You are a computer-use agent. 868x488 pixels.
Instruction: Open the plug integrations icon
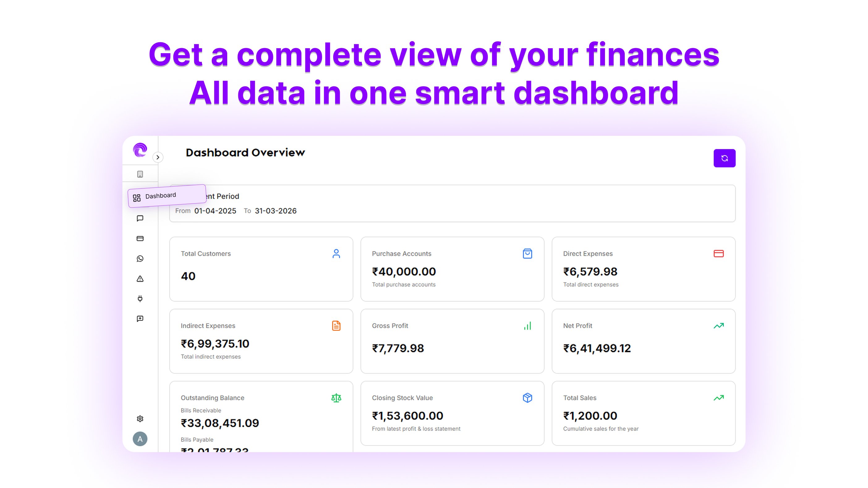(x=140, y=299)
